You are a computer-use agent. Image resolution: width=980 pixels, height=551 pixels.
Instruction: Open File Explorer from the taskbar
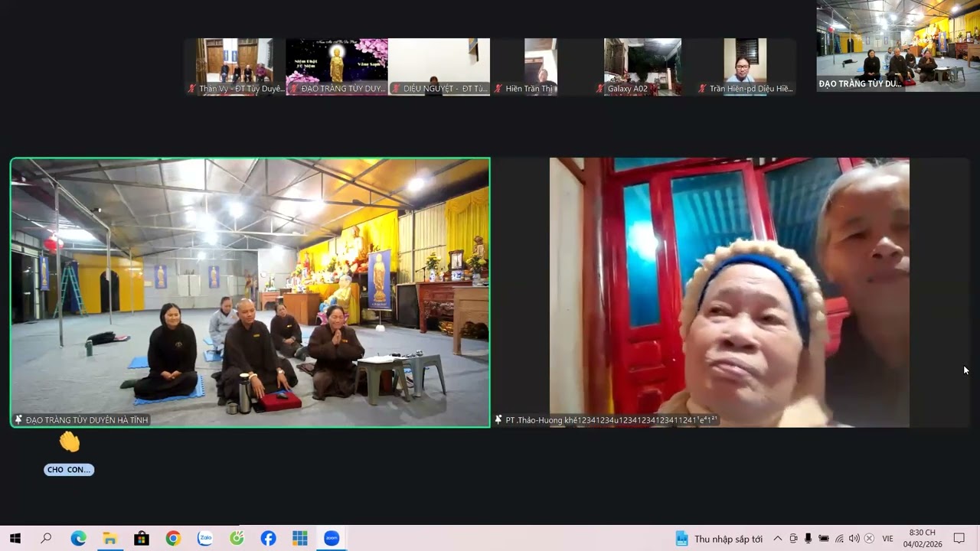click(109, 539)
